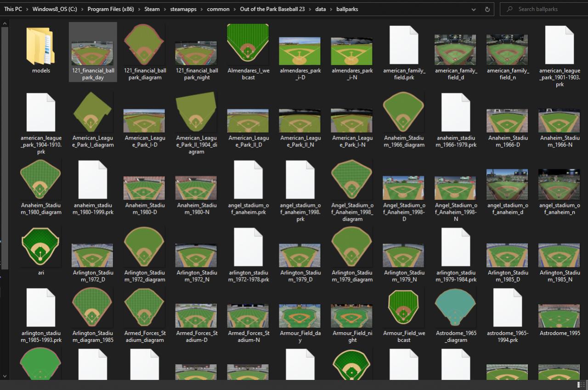This screenshot has width=588, height=390.
Task: Select american_league_park_1904-1910.prk file
Action: pyautogui.click(x=41, y=123)
